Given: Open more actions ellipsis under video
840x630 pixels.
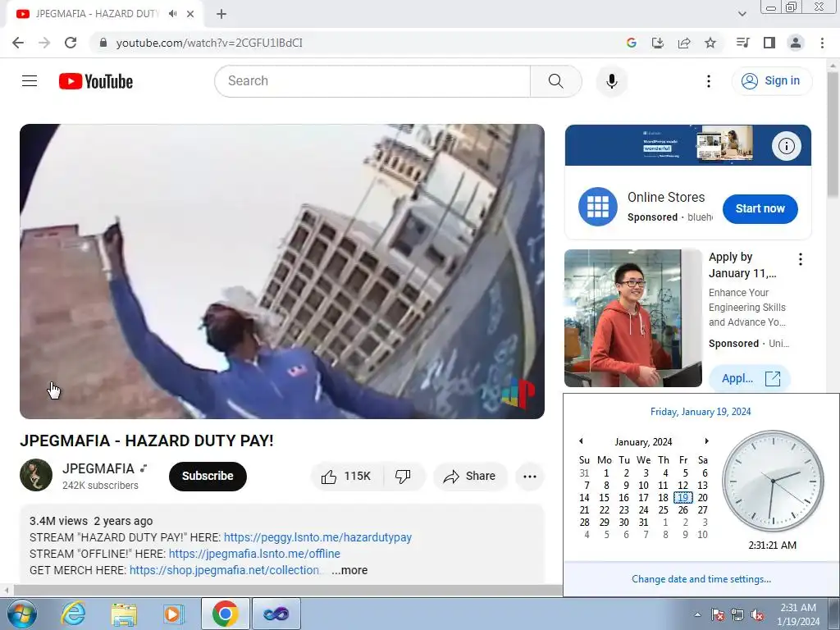Looking at the screenshot, I should click(x=529, y=477).
